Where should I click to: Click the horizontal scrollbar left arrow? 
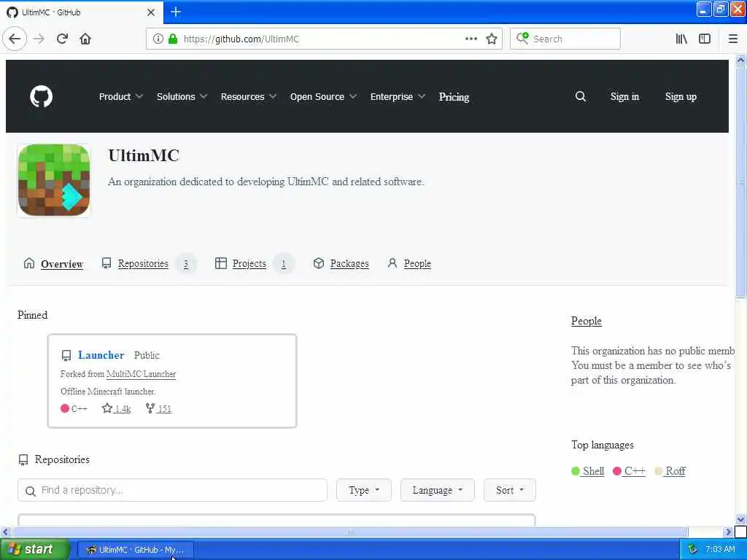(x=5, y=532)
